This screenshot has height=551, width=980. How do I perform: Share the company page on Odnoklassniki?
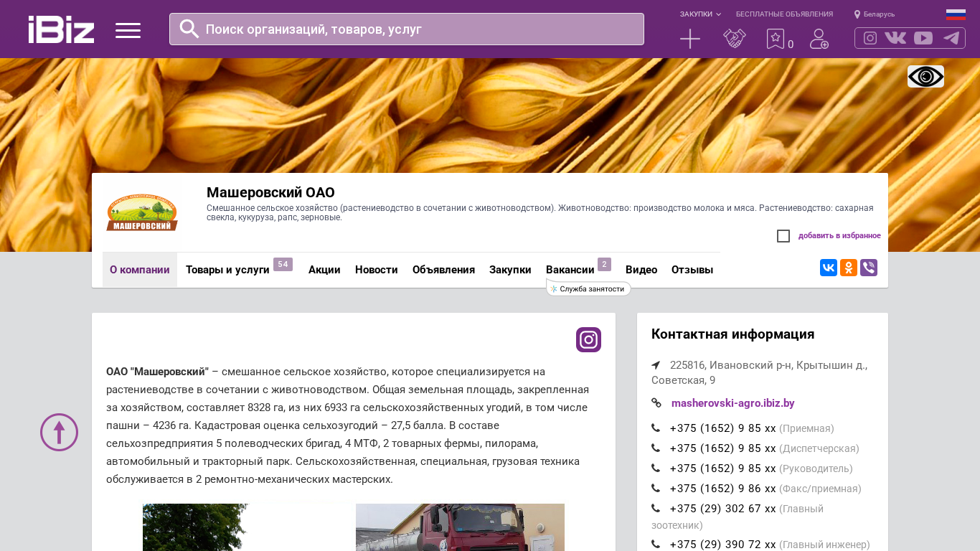pyautogui.click(x=849, y=268)
